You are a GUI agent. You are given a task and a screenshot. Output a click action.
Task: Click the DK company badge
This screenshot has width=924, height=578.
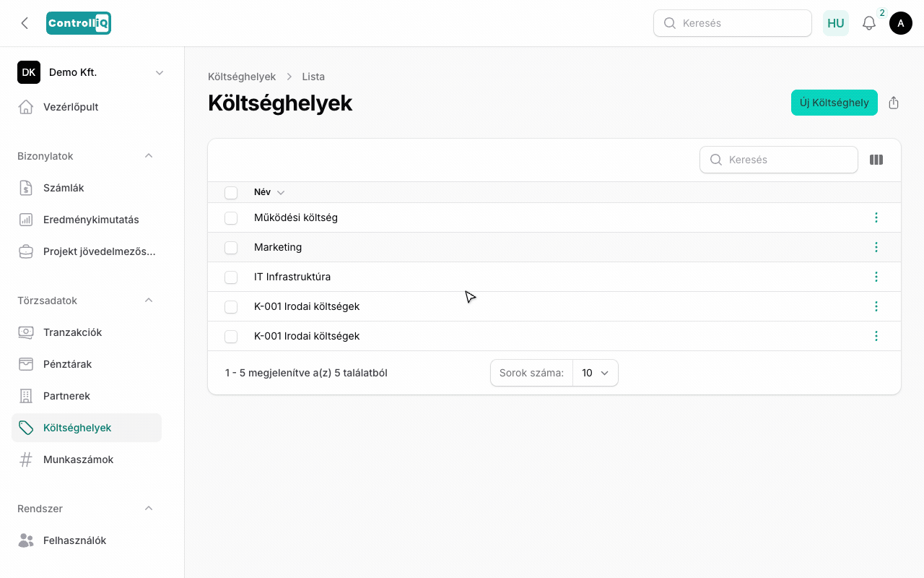coord(29,72)
